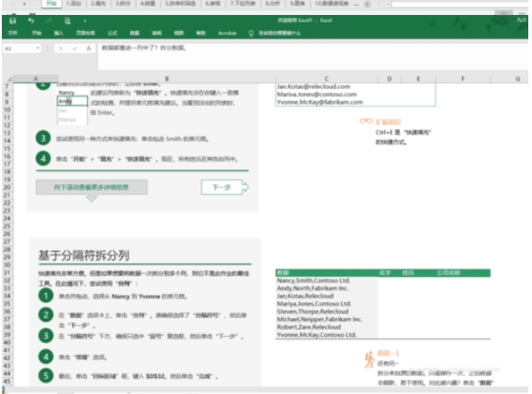
Task: Select column C header
Action: click(326, 79)
